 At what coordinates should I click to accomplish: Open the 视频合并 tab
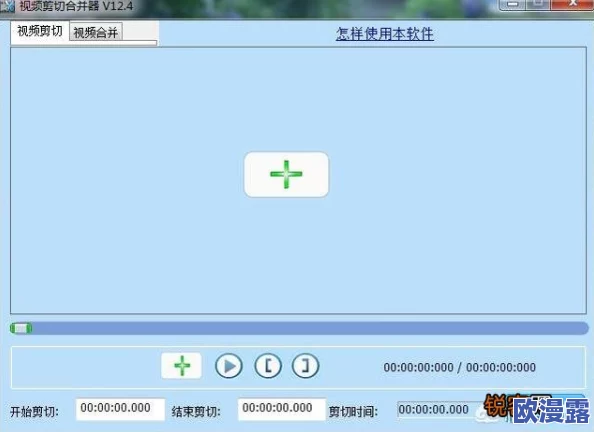coord(96,33)
